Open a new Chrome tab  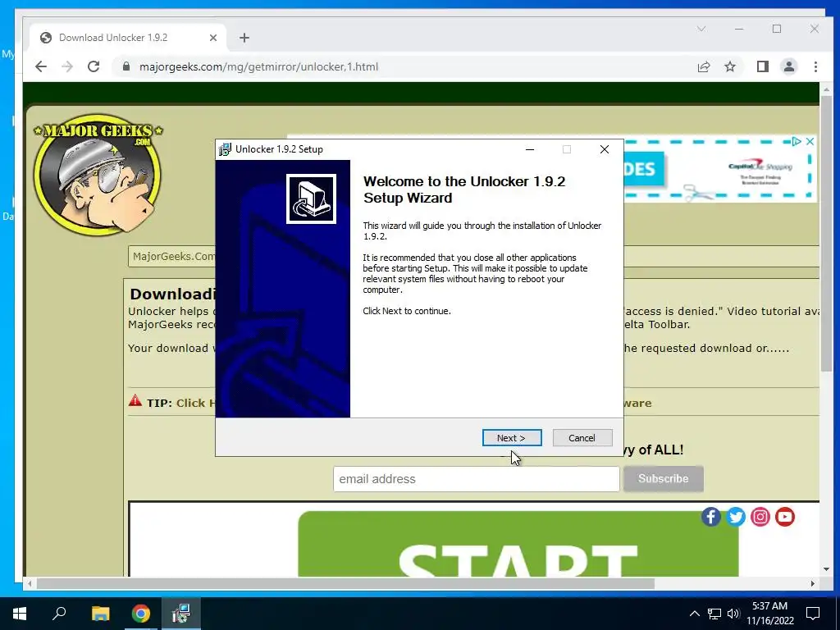[244, 38]
